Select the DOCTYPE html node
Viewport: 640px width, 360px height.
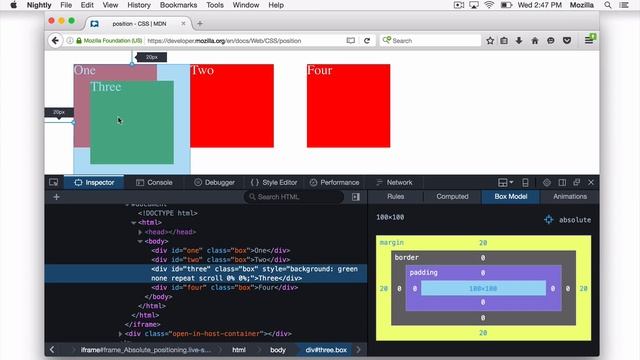(x=168, y=213)
